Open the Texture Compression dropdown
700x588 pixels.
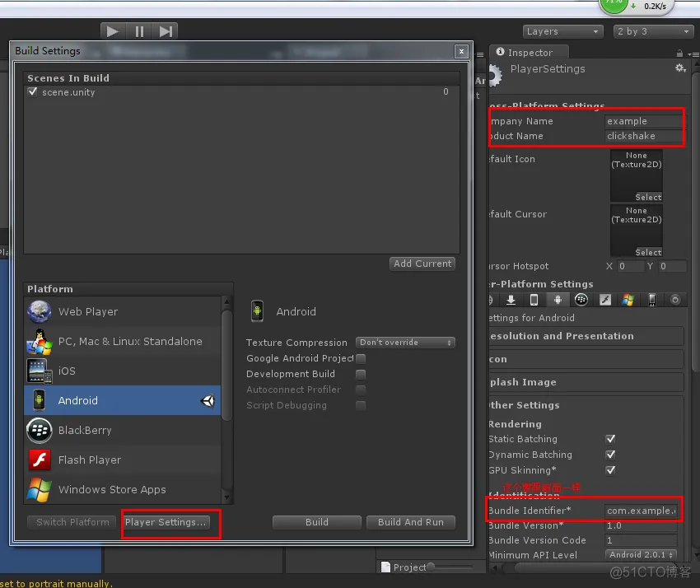pyautogui.click(x=405, y=343)
